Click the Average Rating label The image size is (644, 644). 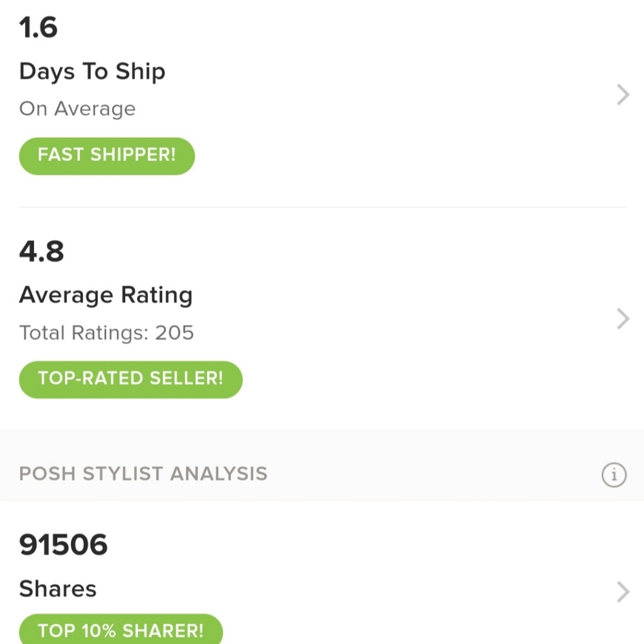click(x=106, y=295)
